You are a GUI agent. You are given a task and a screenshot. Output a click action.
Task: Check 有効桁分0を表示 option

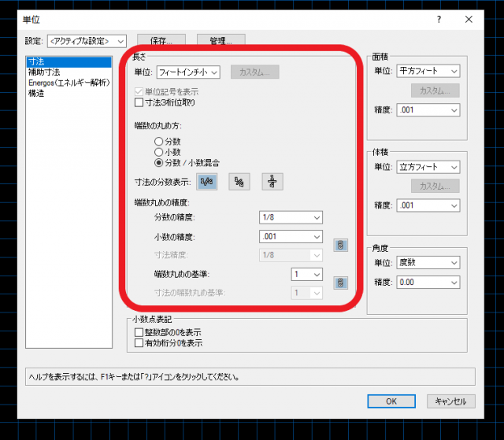pos(140,343)
